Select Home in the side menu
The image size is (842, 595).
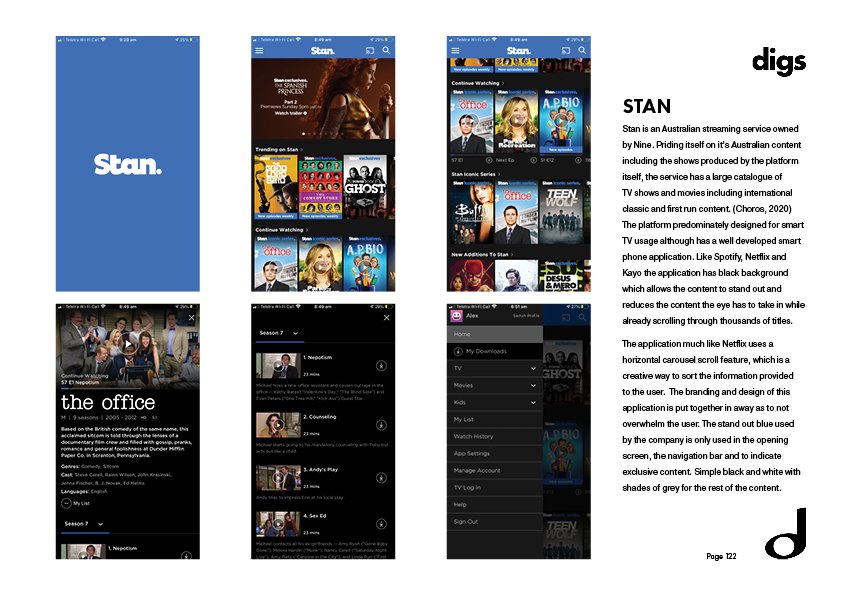point(495,334)
